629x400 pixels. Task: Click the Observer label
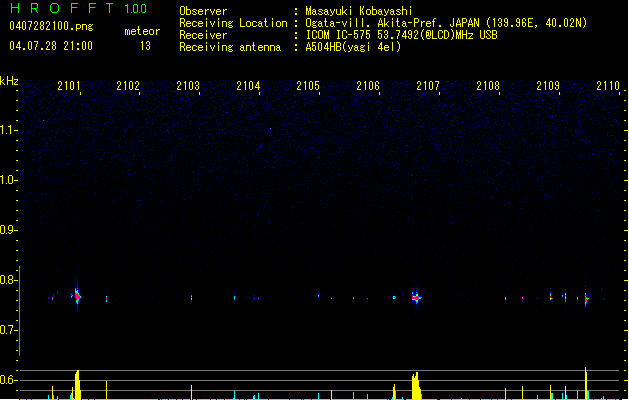(203, 11)
